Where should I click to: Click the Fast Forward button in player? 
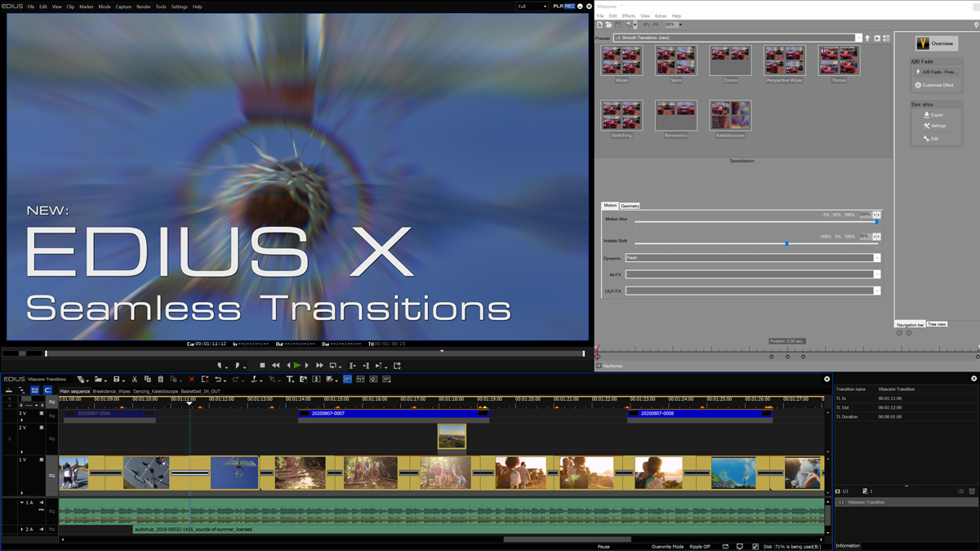319,365
